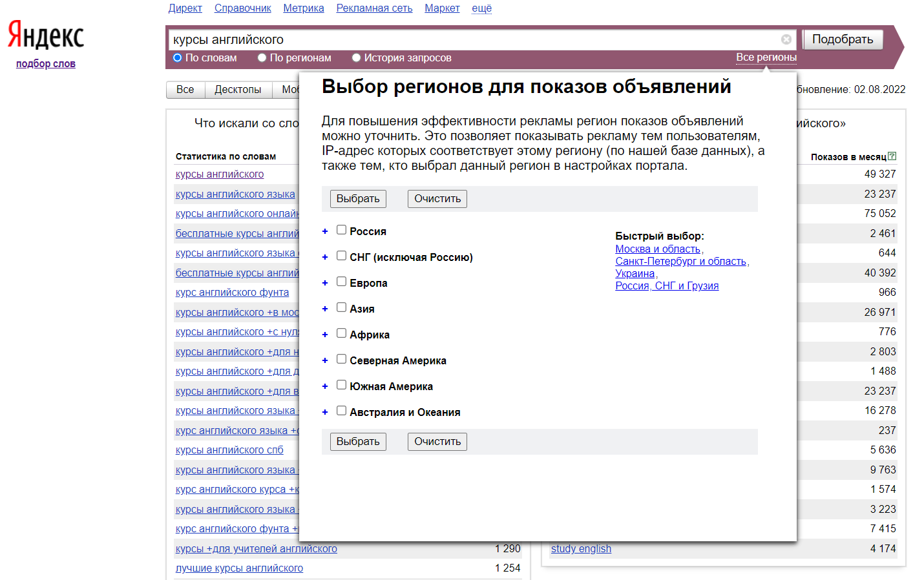Clear the search field with the X icon
924x580 pixels.
(786, 39)
